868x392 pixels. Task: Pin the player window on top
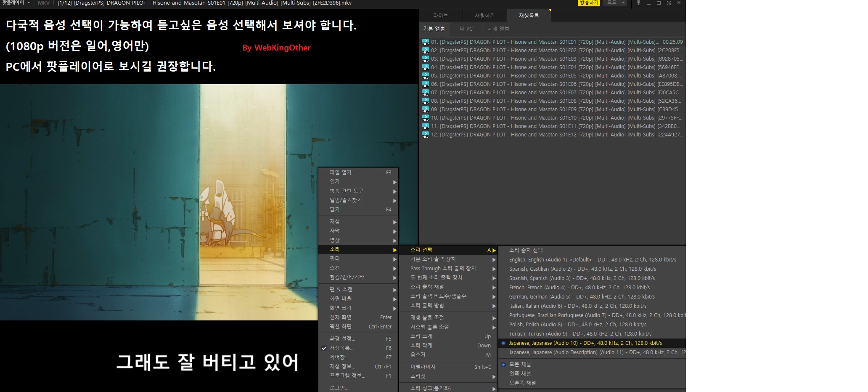click(x=638, y=3)
